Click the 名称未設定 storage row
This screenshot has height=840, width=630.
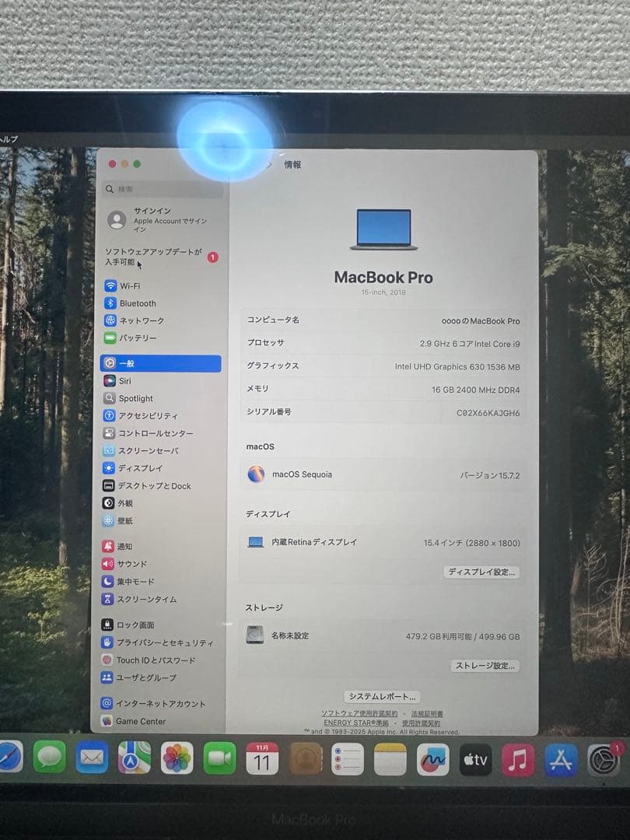click(381, 636)
